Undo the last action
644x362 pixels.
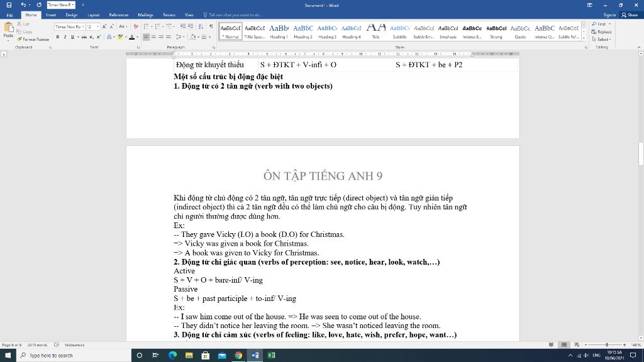coord(23,5)
